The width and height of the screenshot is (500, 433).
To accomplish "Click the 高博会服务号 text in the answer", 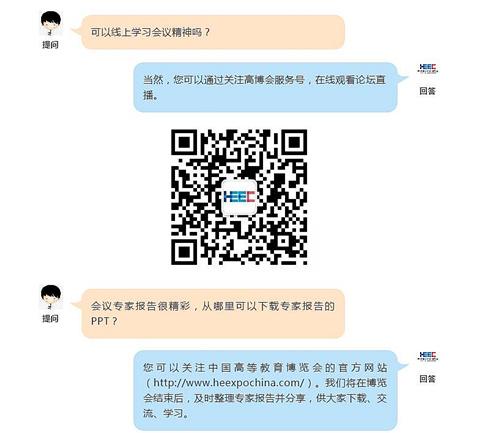I will point(274,80).
